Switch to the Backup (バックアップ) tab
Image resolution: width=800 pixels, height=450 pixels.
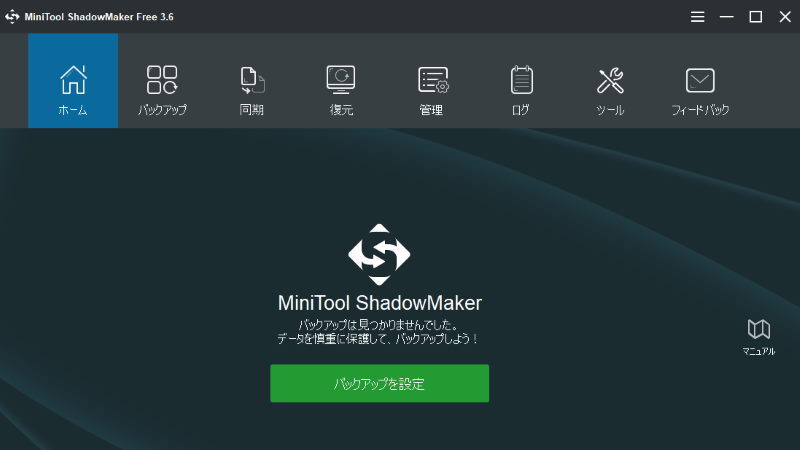pos(162,81)
